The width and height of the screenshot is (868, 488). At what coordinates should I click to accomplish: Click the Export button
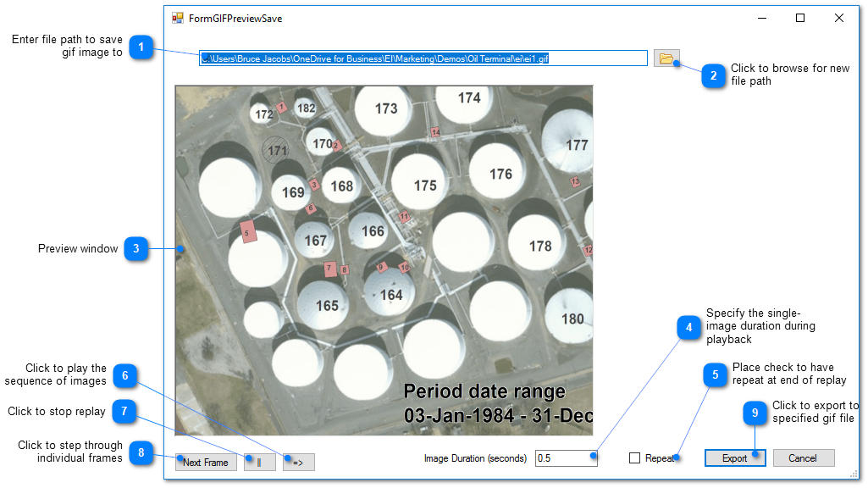pyautogui.click(x=734, y=458)
